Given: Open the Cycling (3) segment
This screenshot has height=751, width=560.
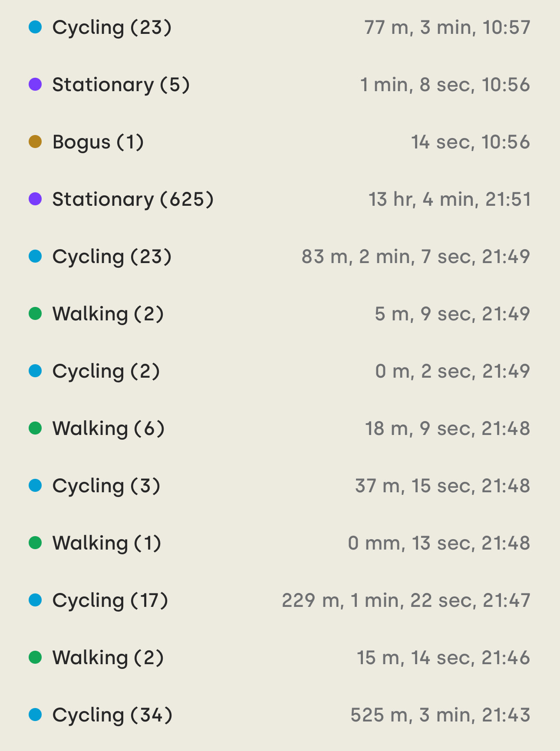Looking at the screenshot, I should pyautogui.click(x=280, y=486).
